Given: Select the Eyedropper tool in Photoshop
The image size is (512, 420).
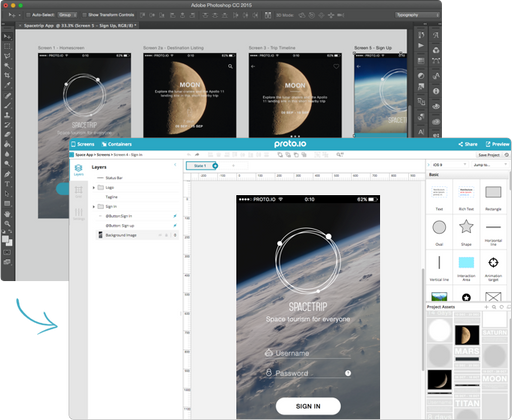Looking at the screenshot, I should pos(7,85).
